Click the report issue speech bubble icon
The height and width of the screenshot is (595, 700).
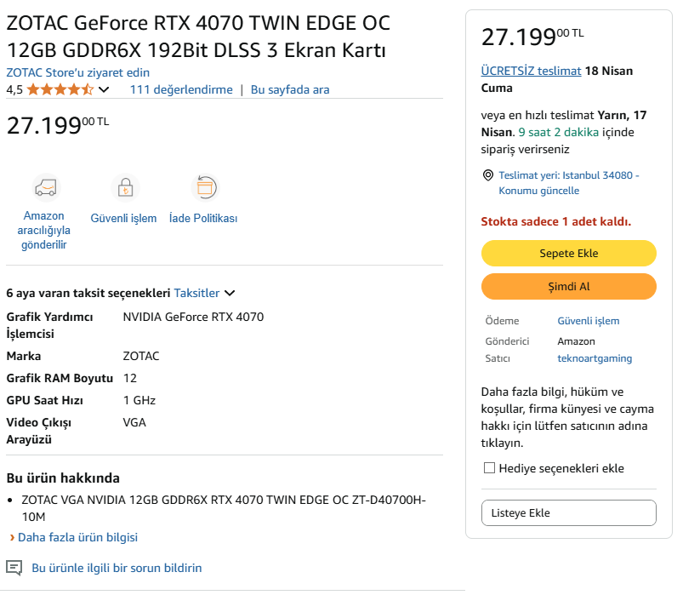pos(14,567)
